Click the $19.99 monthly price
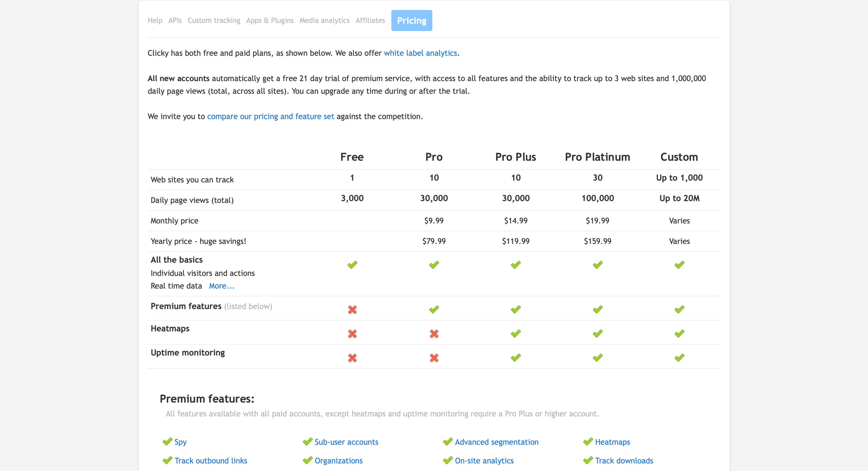The width and height of the screenshot is (868, 471). [x=598, y=221]
